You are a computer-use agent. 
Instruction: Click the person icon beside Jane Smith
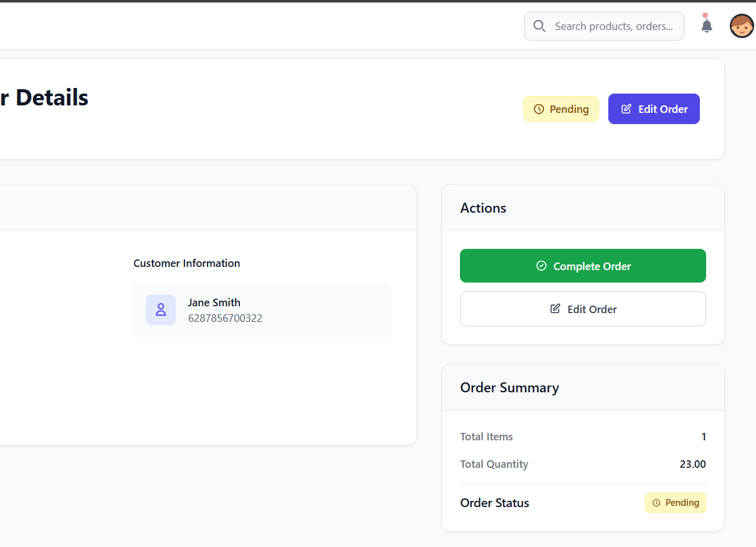(x=161, y=310)
